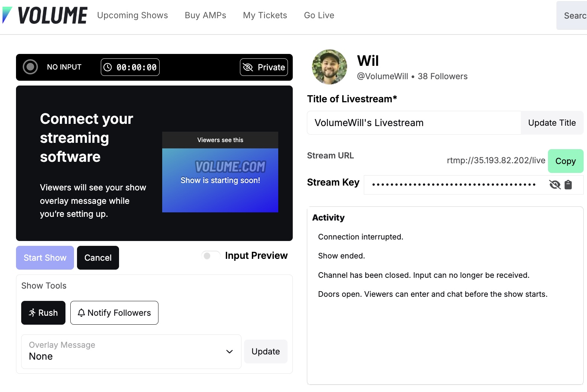This screenshot has width=587, height=392.
Task: Open Upcoming Shows page
Action: 132,15
